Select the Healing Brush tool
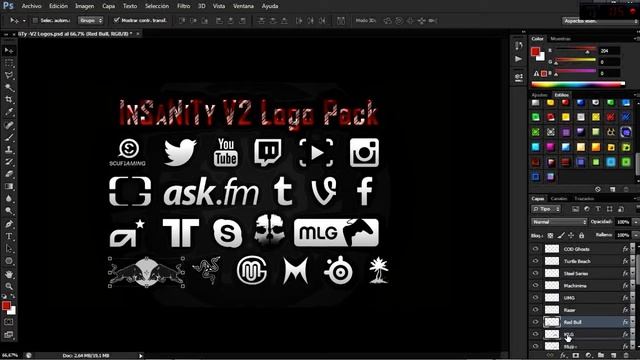The height and width of the screenshot is (360, 640). coord(9,125)
